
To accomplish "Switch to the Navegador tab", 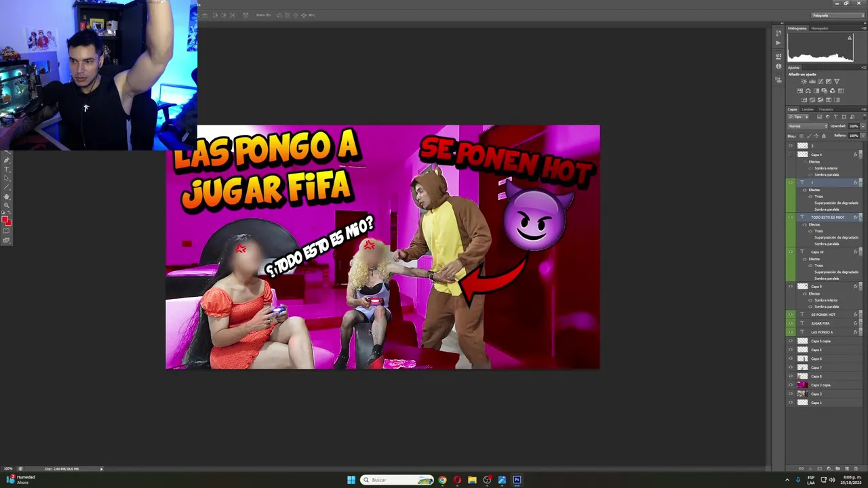I will point(820,28).
